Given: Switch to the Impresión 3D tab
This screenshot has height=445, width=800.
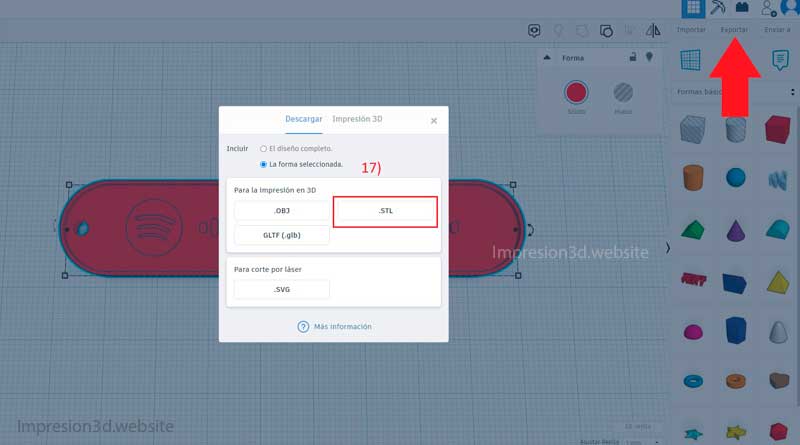Looking at the screenshot, I should tap(357, 119).
